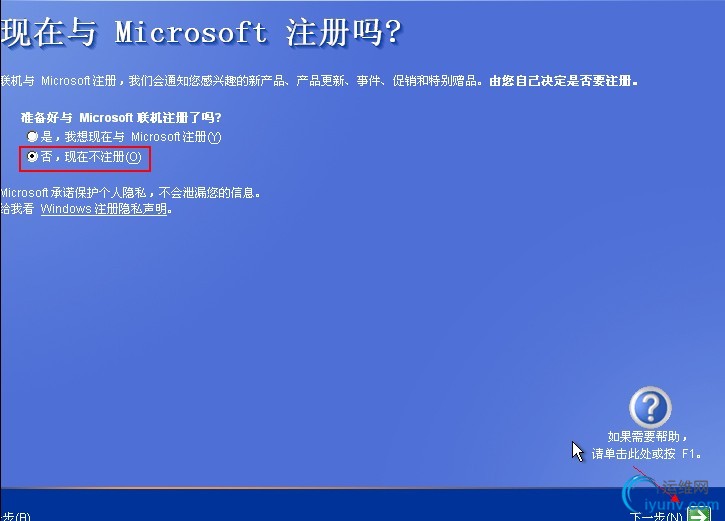Click the 运维网 watermark text

pyautogui.click(x=685, y=487)
